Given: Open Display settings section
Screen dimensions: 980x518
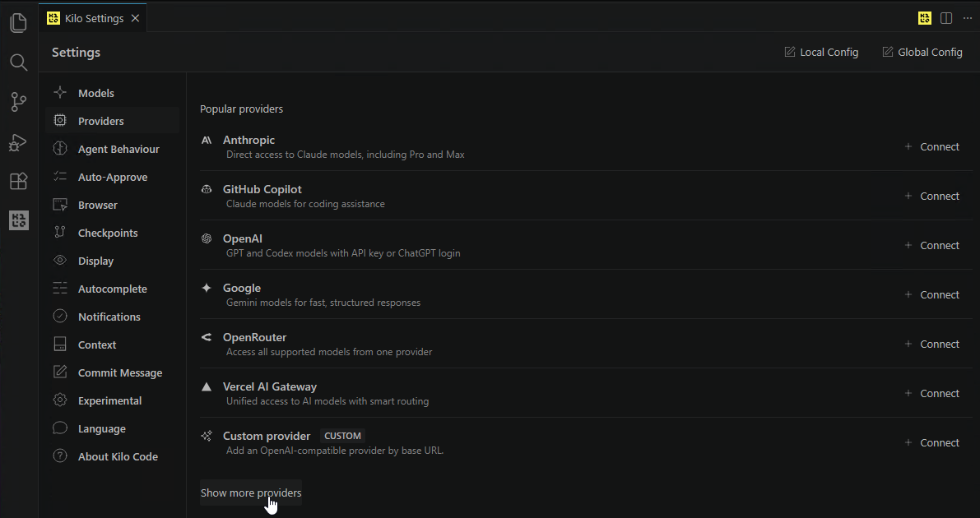Looking at the screenshot, I should point(113,261).
